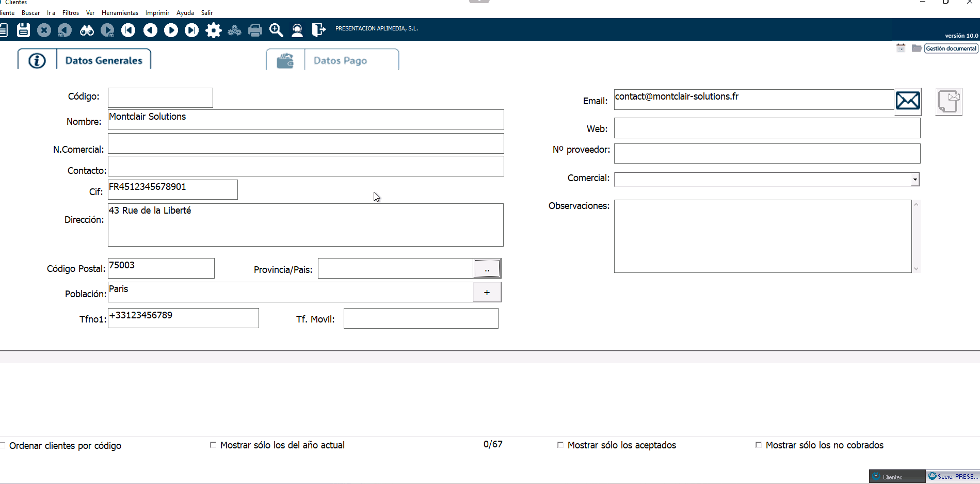Viewport: 980px width, 484px height.
Task: Click the '+' button next to Población
Action: pos(487,293)
